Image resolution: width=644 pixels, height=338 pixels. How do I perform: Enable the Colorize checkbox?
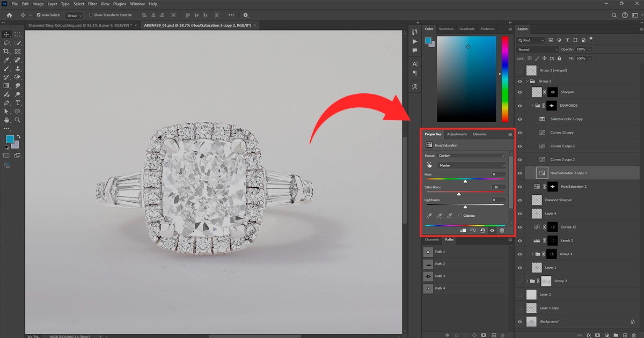pyautogui.click(x=460, y=216)
